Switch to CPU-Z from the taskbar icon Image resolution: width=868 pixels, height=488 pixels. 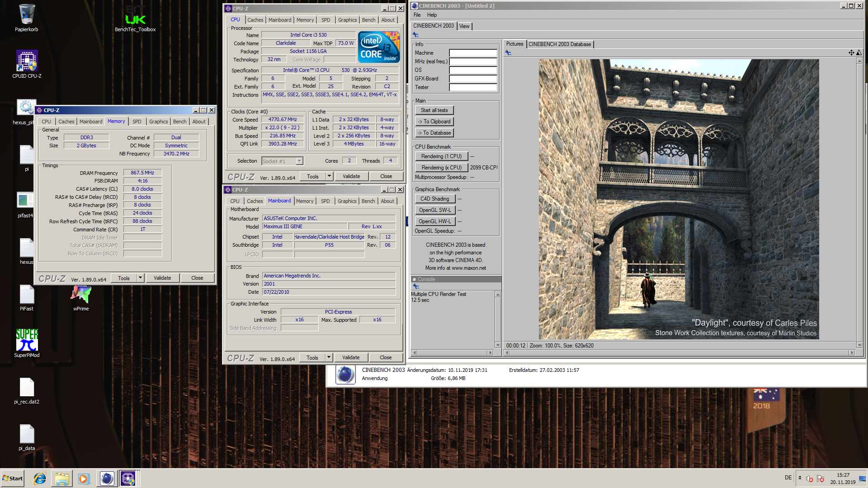[x=128, y=479]
